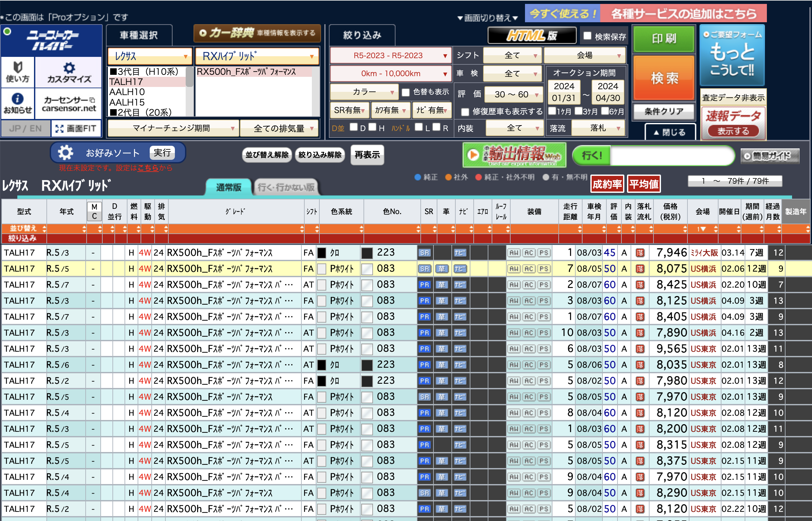Check the 1ヶ月 period checkbox

tap(552, 111)
